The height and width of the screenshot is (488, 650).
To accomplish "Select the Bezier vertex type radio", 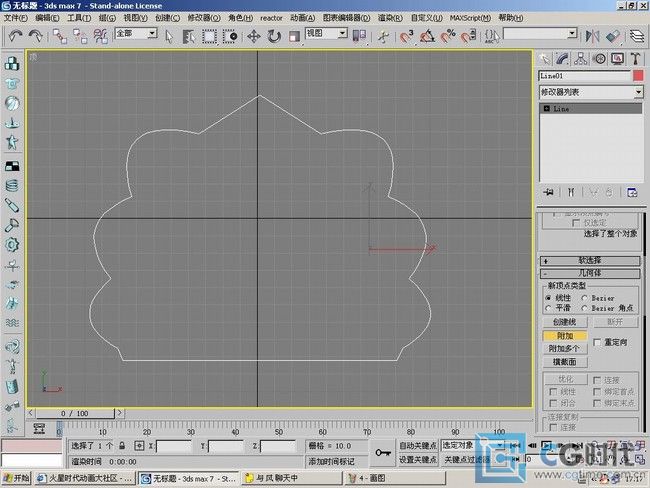I will pyautogui.click(x=585, y=298).
